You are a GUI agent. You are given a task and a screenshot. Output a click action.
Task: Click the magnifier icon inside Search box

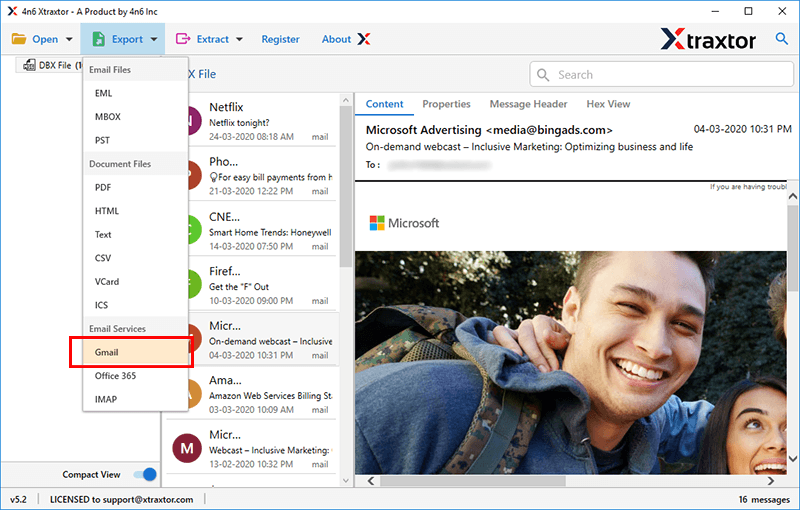coord(543,75)
